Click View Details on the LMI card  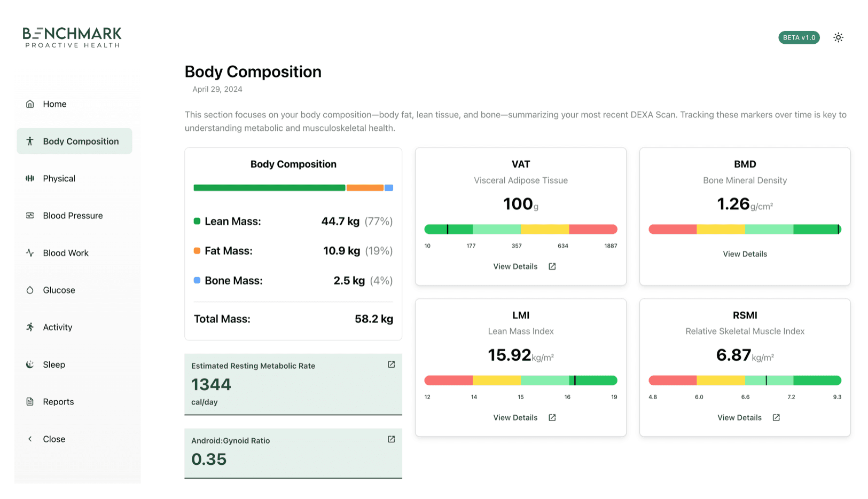coord(515,417)
